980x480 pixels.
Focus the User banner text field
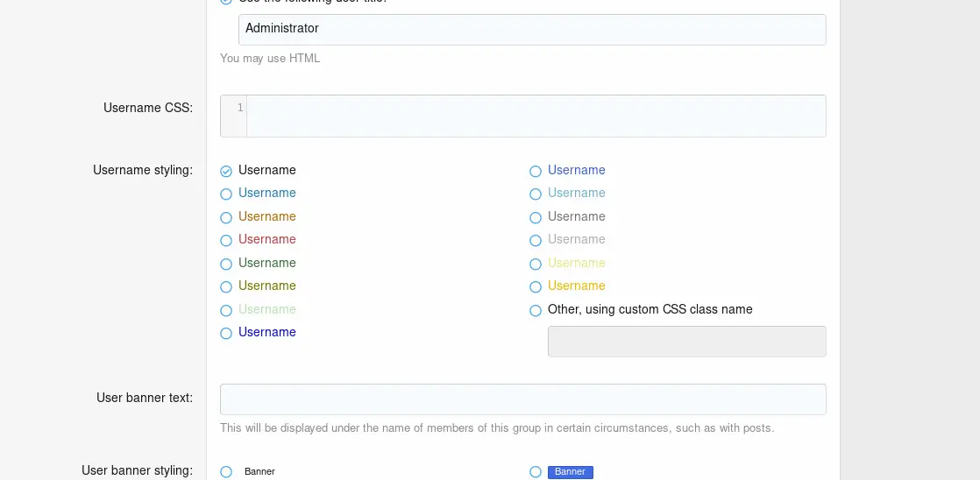coord(522,399)
